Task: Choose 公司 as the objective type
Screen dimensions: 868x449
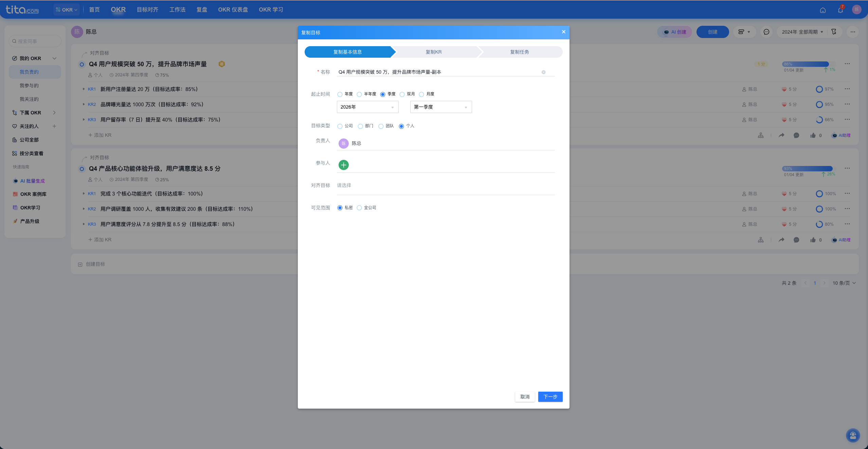Action: click(x=340, y=126)
